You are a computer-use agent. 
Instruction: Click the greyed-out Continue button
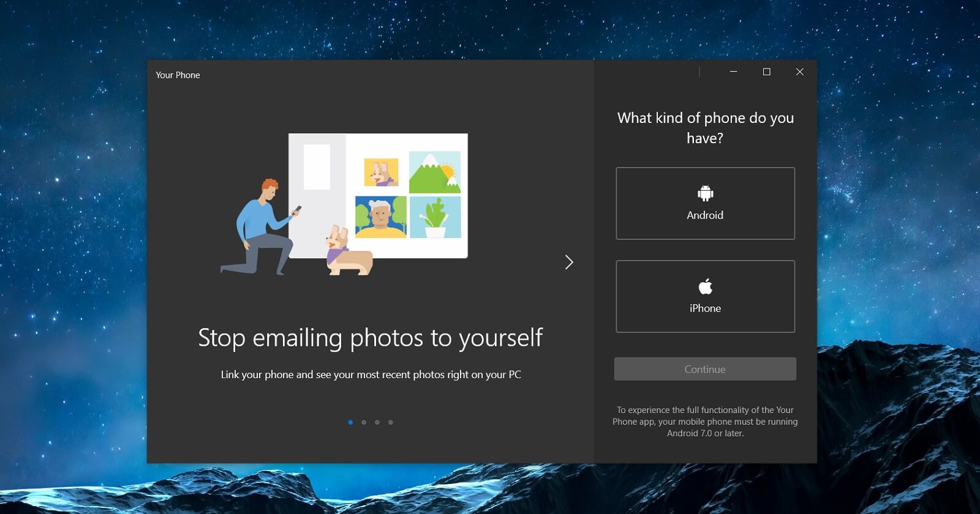pyautogui.click(x=705, y=369)
